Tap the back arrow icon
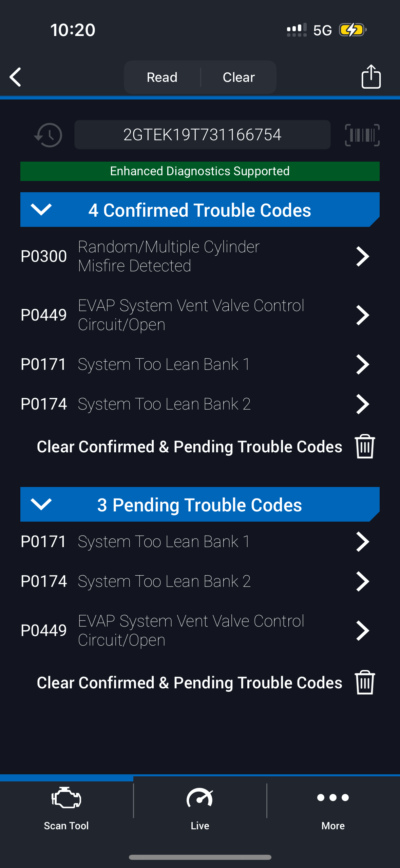This screenshot has height=868, width=400. pos(16,77)
